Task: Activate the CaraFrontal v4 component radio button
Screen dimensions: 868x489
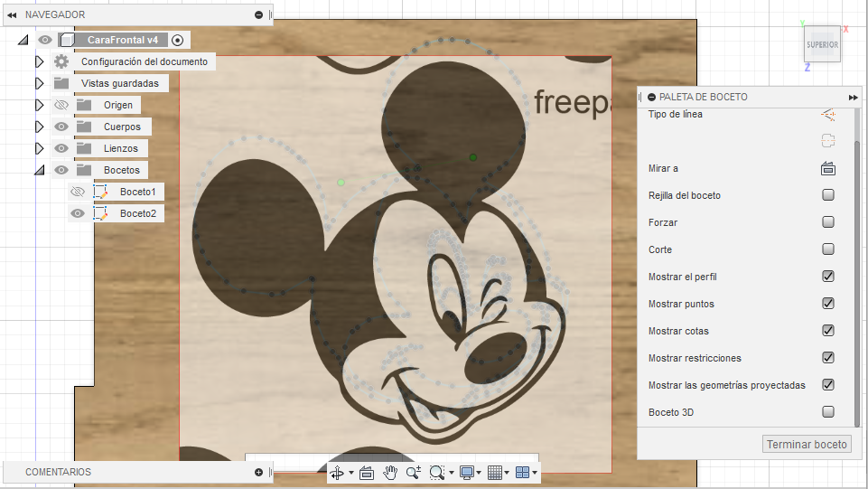Action: (x=177, y=40)
